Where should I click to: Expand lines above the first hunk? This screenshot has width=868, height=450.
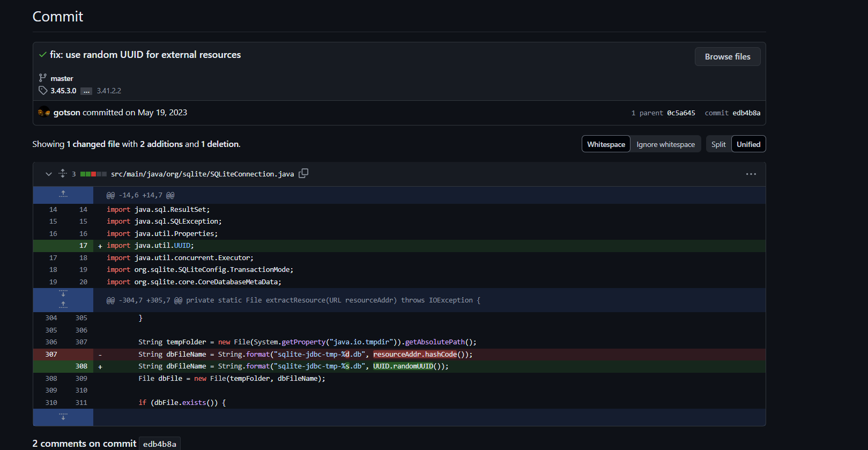[x=63, y=195]
